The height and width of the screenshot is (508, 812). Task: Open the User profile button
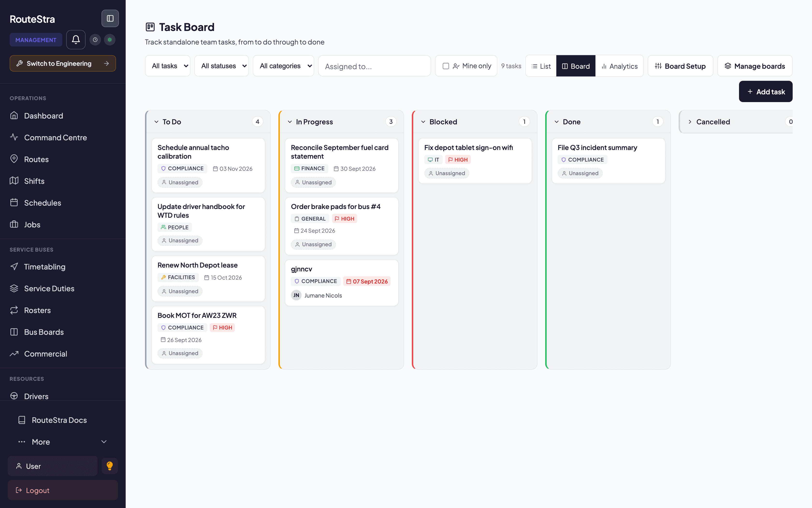(53, 466)
